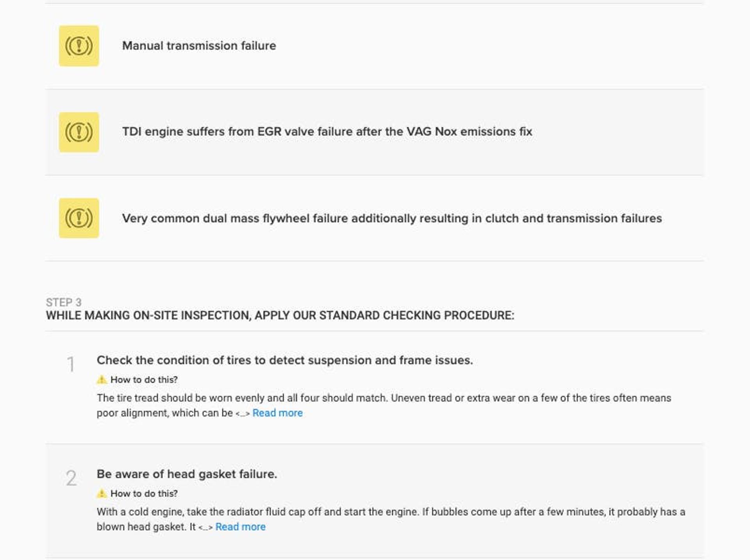Open the TDI engine EGR valve failure issue
This screenshot has height=560, width=750.
click(327, 132)
